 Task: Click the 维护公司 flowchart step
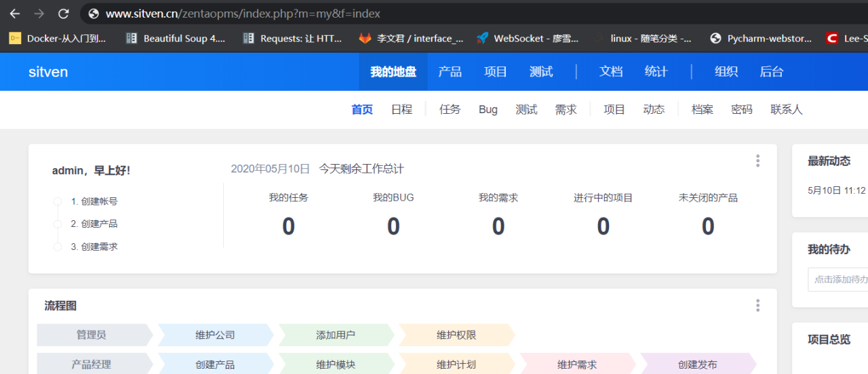click(215, 335)
